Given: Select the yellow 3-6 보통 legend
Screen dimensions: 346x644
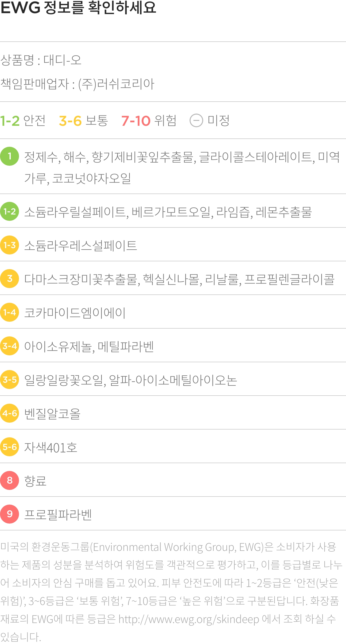Looking at the screenshot, I should pos(83,120).
